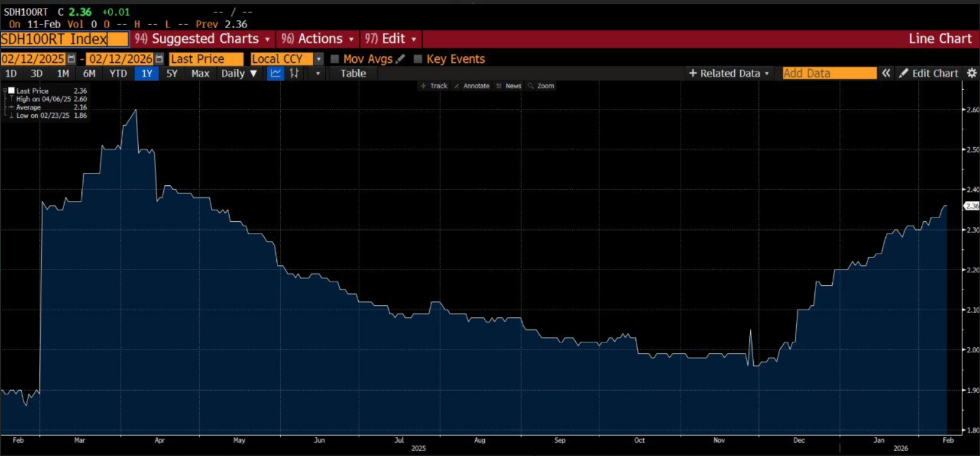Tick the Key Events checkbox
The height and width of the screenshot is (456, 980).
tap(418, 59)
